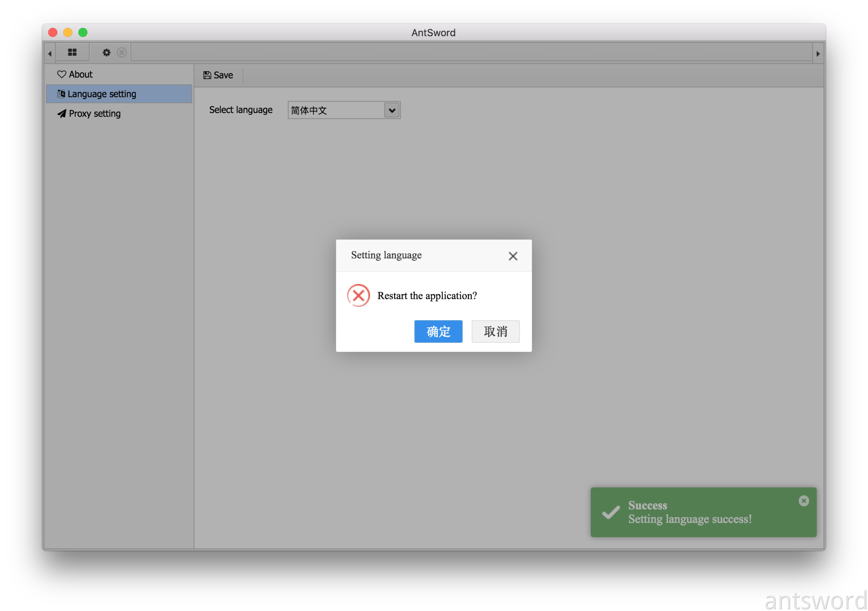This screenshot has width=868, height=611.
Task: Click the Save toolbar button
Action: pyautogui.click(x=218, y=75)
